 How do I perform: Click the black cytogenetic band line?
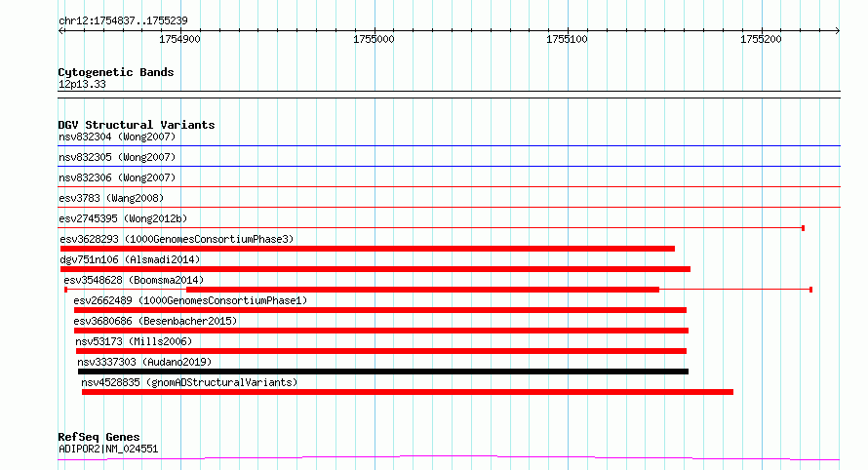[x=449, y=95]
